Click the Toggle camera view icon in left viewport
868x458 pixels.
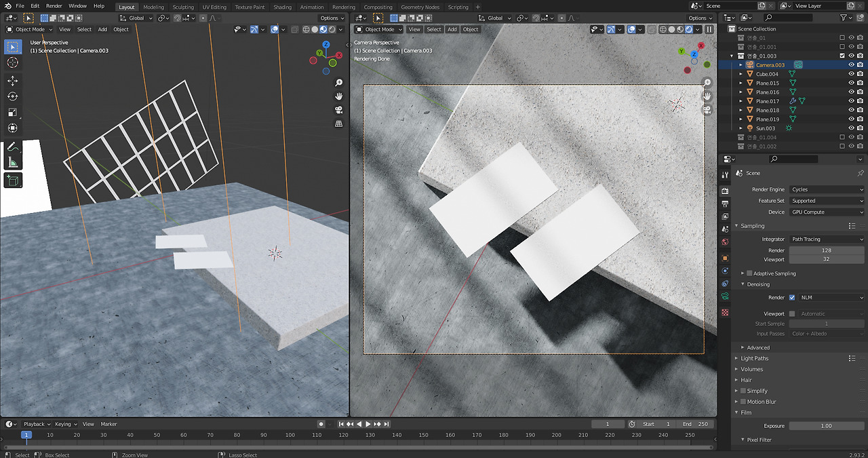[339, 110]
